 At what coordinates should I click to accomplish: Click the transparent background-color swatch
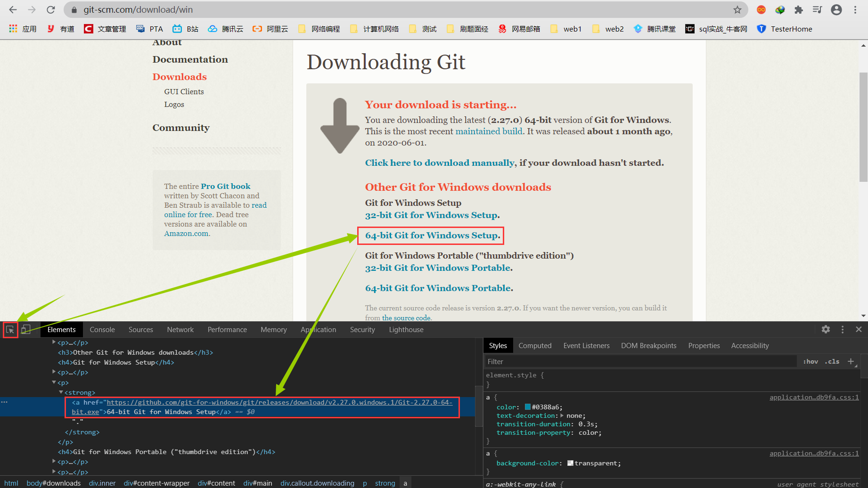click(x=570, y=463)
